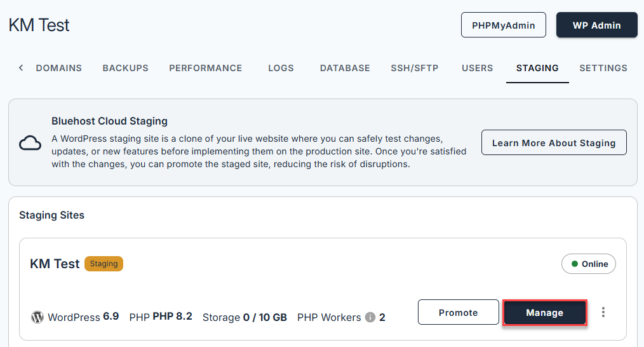Click the Online status badge
The width and height of the screenshot is (644, 347).
(588, 264)
